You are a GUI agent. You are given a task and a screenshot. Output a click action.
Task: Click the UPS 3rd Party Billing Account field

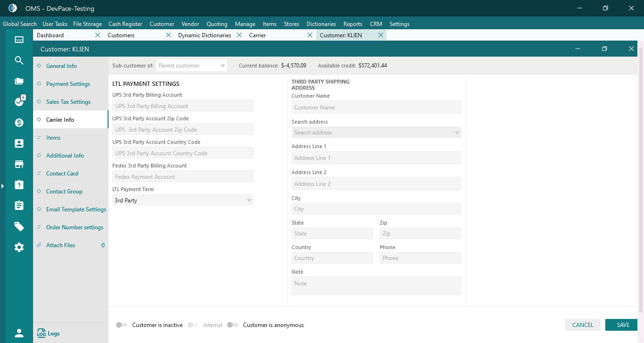[x=183, y=106]
